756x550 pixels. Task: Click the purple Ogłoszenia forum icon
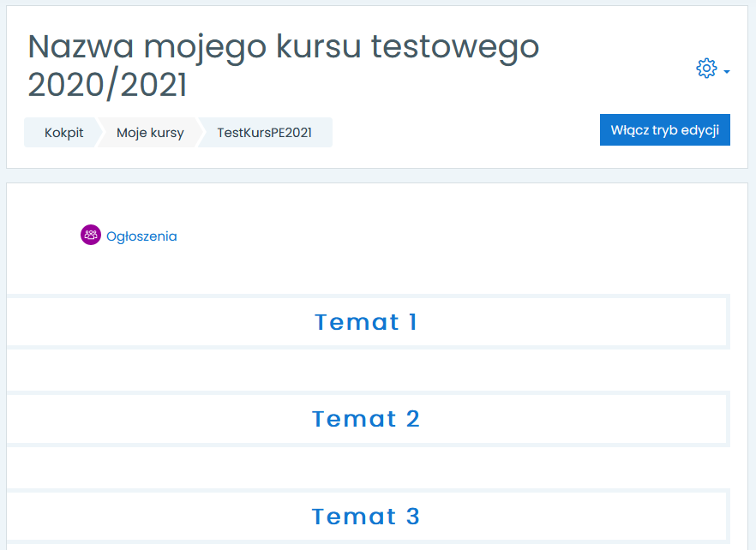point(90,235)
